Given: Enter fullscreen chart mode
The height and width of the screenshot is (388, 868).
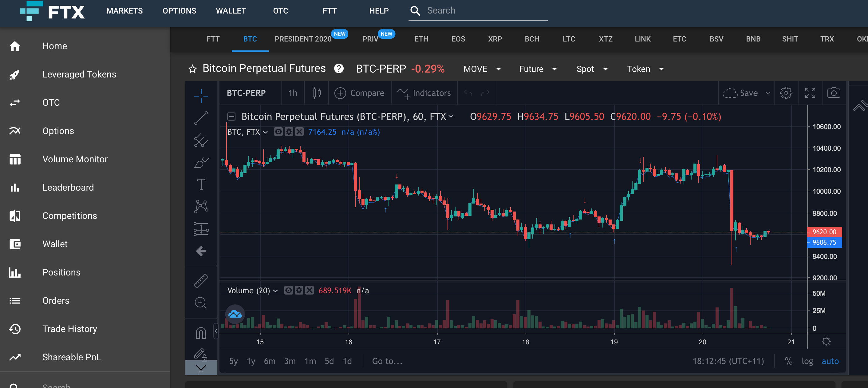Looking at the screenshot, I should (x=810, y=93).
